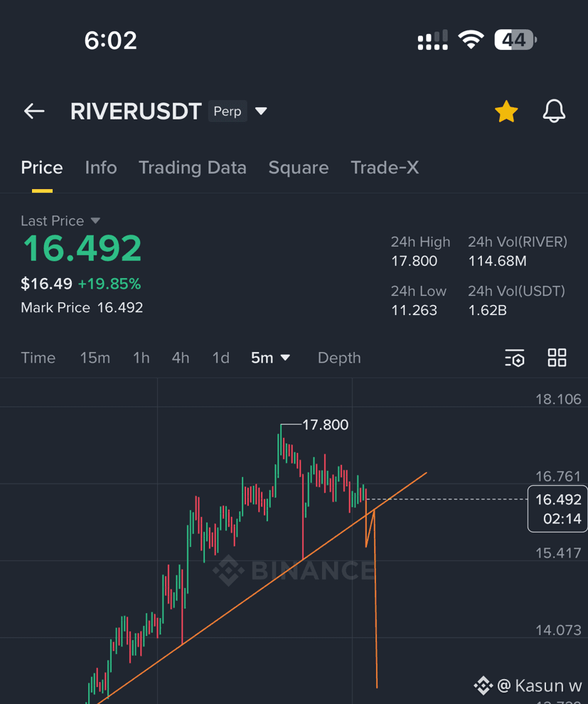
Task: Tap the 17.800 high marker on chart
Action: click(x=325, y=425)
